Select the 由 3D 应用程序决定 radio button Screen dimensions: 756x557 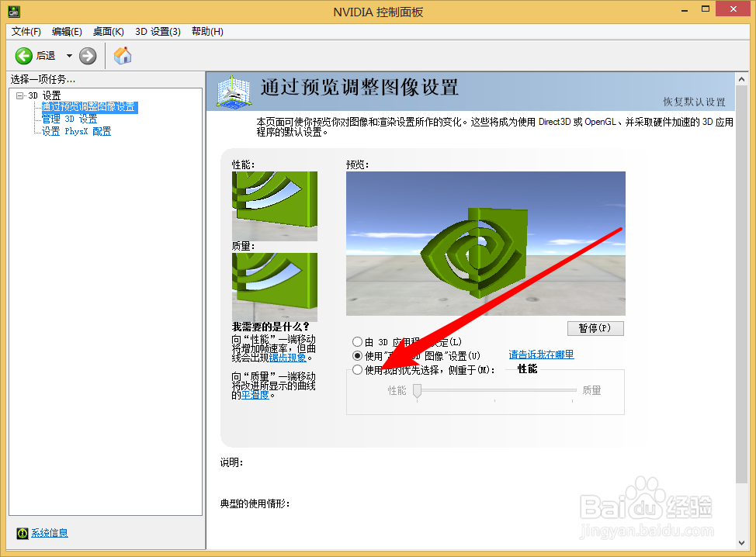[357, 341]
